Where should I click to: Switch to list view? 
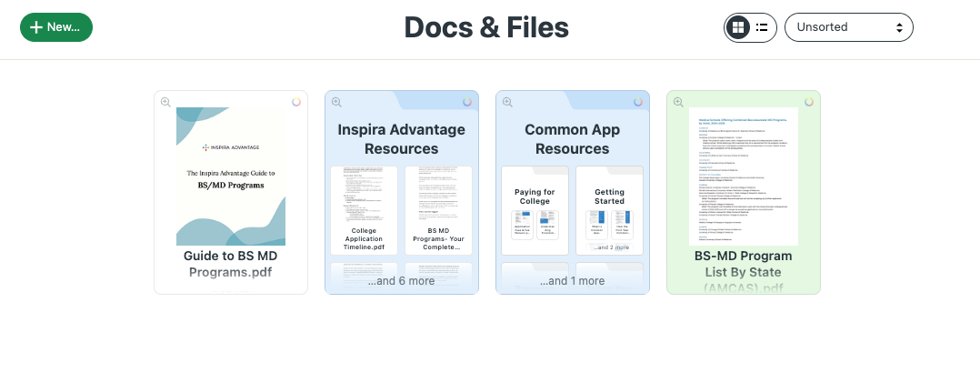pyautogui.click(x=762, y=27)
